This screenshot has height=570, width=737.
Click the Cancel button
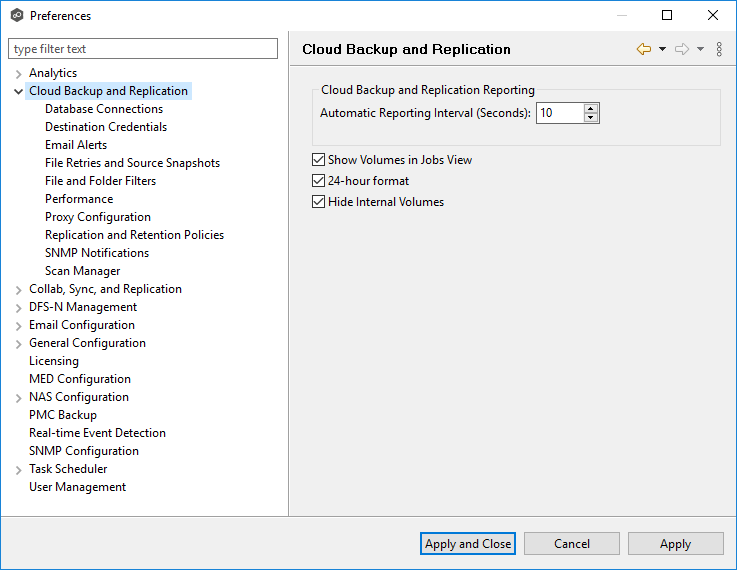pos(572,544)
